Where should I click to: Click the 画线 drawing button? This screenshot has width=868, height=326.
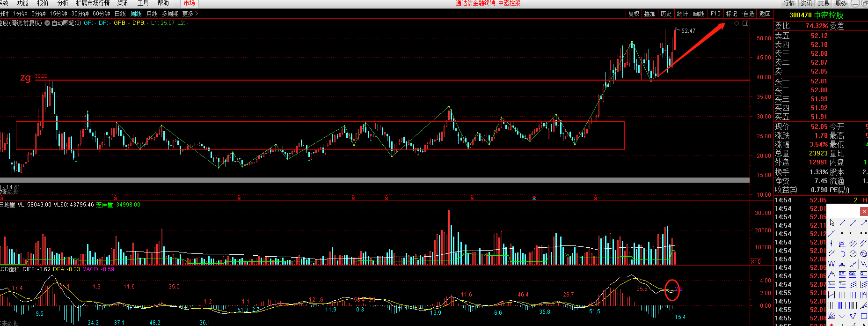699,14
